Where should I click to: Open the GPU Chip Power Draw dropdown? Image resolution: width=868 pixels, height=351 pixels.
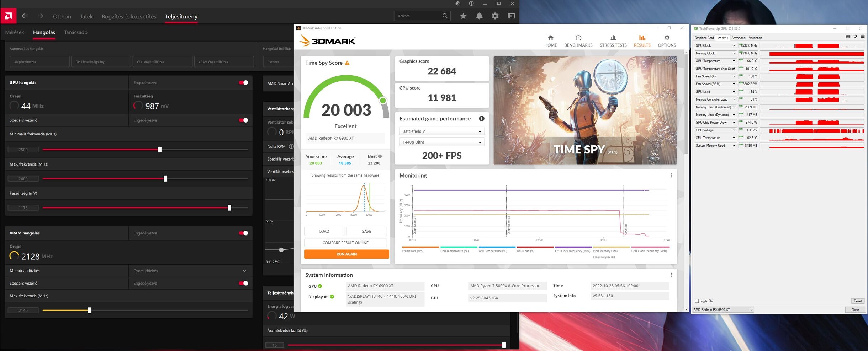click(x=734, y=123)
